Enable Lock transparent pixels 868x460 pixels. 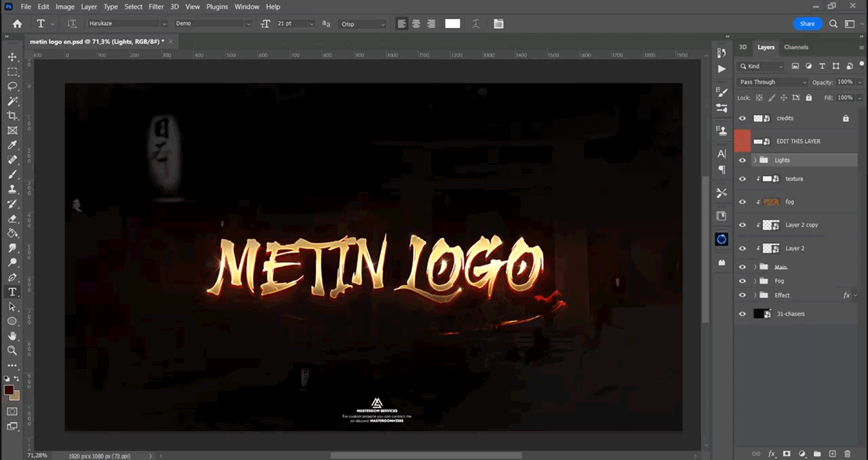[759, 97]
